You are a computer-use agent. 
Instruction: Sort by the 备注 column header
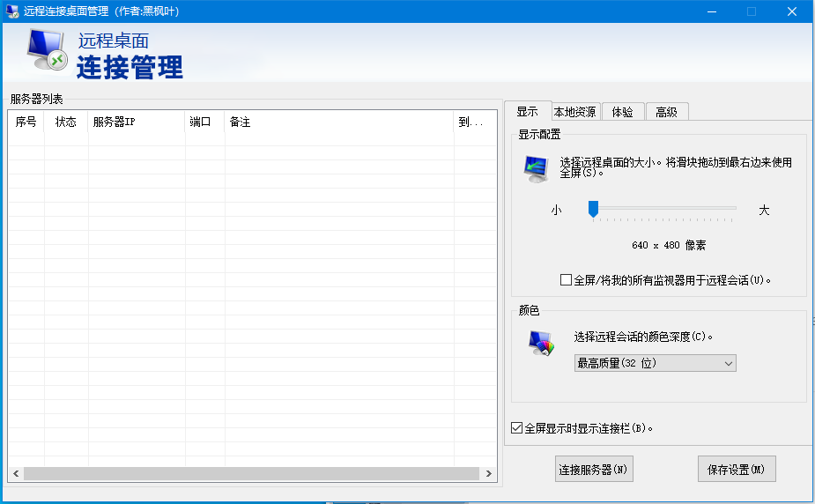339,122
